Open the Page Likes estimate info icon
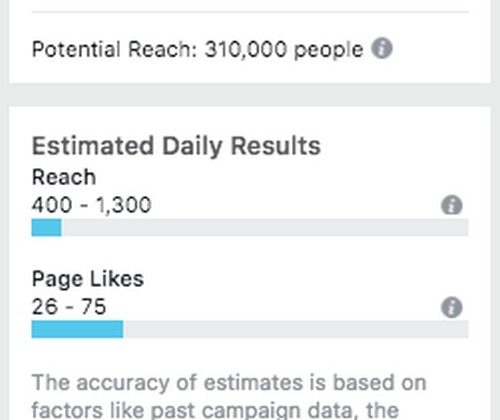This screenshot has height=420, width=500. [x=452, y=307]
